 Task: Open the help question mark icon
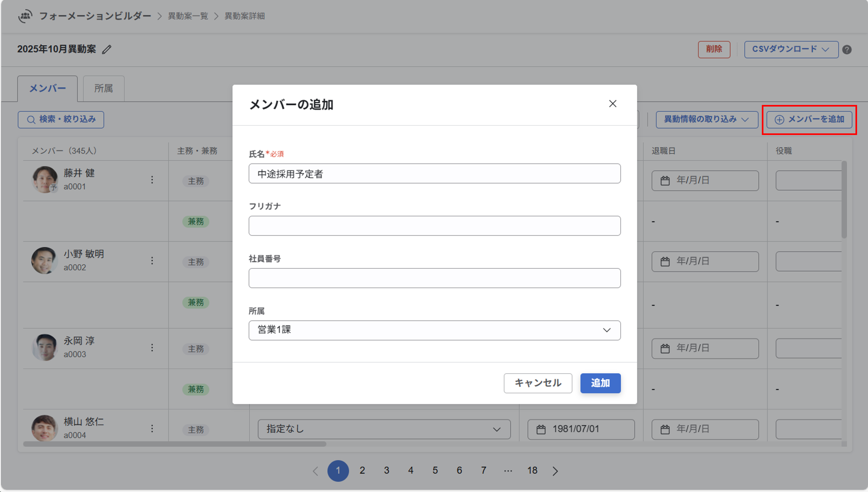(847, 50)
